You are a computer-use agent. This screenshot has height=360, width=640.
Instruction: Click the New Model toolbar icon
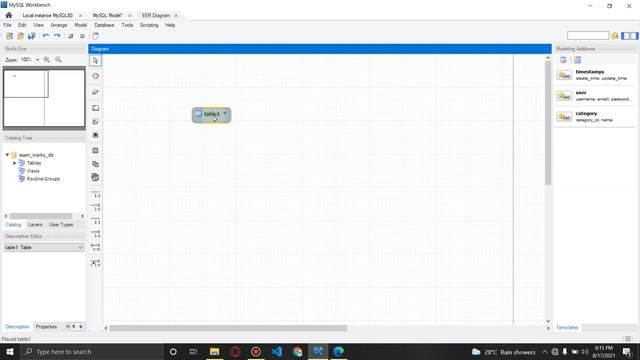[x=9, y=36]
